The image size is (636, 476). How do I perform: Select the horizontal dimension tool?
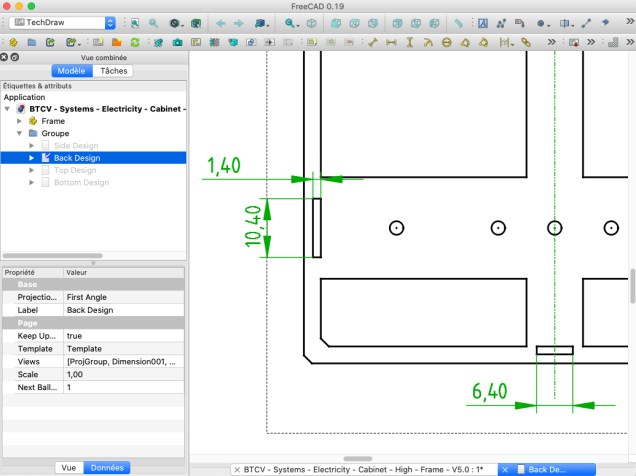point(391,42)
